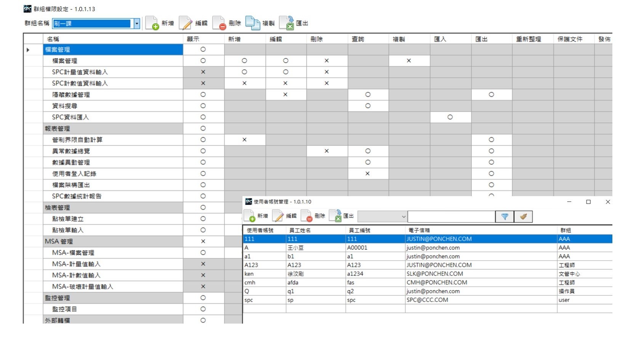The width and height of the screenshot is (644, 348).
Task: Click the filter text input box
Action: coord(451,217)
